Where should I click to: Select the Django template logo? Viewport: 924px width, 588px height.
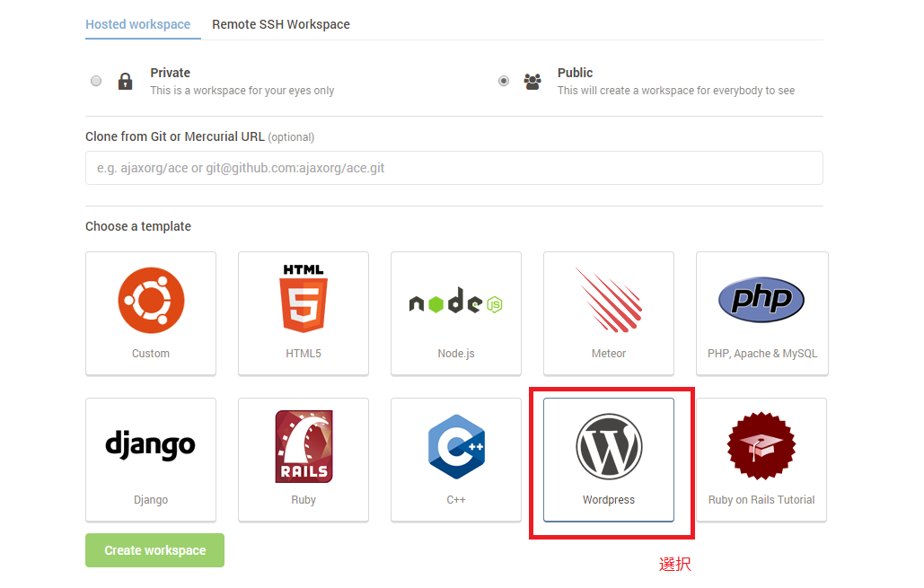(x=151, y=444)
